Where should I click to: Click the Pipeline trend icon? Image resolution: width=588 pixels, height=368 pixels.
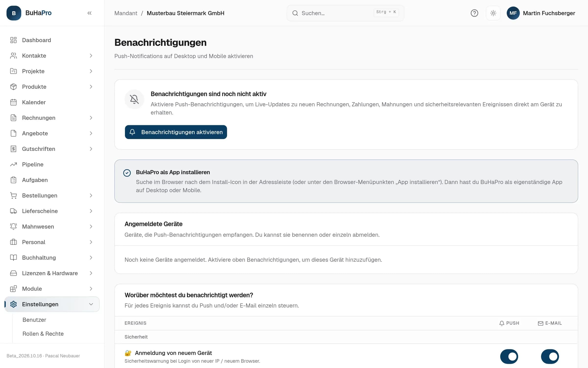pyautogui.click(x=13, y=164)
